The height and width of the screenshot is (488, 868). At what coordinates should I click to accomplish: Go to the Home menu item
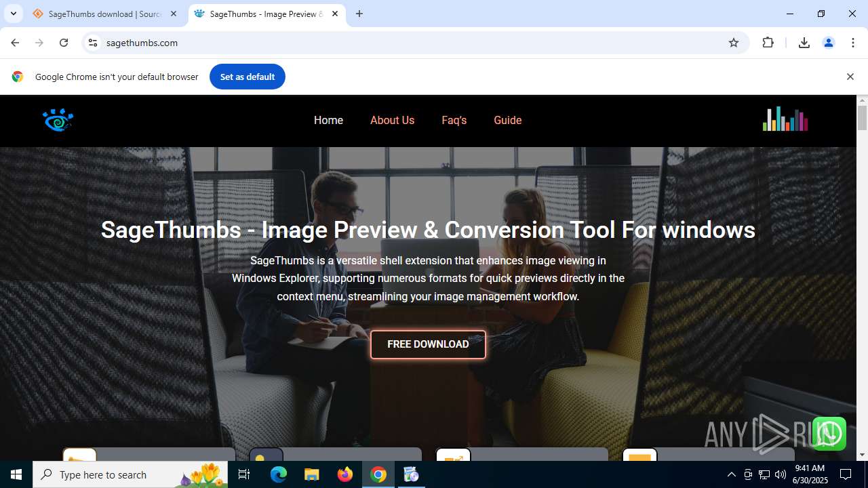(x=328, y=120)
